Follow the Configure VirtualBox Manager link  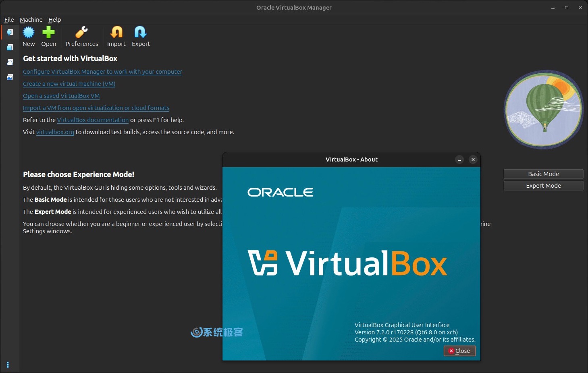(102, 72)
